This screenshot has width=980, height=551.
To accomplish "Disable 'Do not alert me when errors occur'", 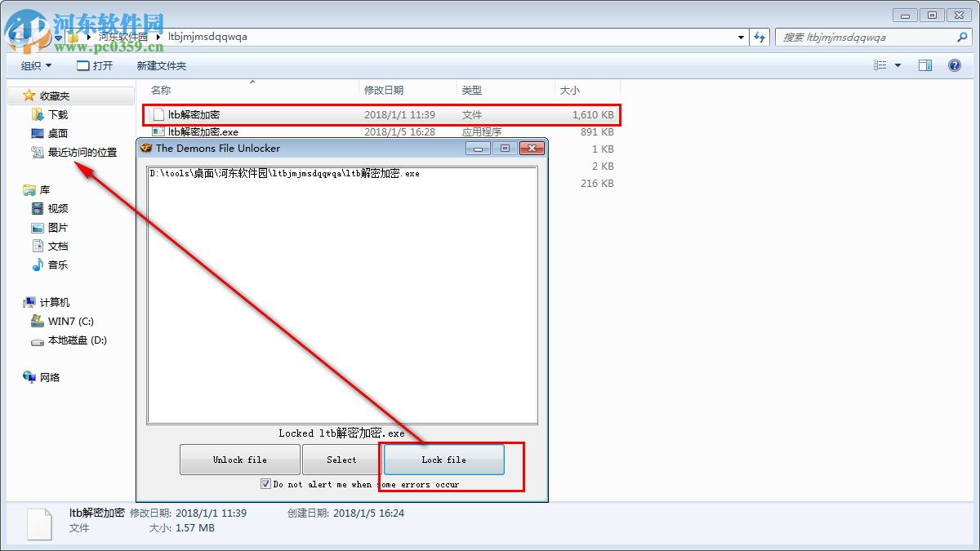I will pyautogui.click(x=265, y=483).
